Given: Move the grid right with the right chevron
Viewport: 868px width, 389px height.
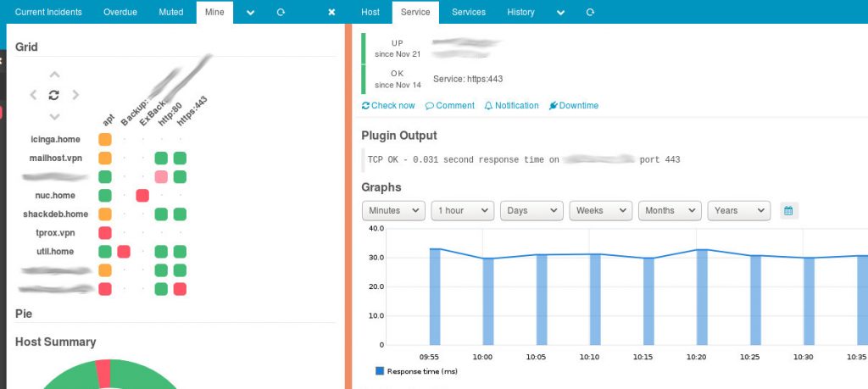Looking at the screenshot, I should pos(75,95).
